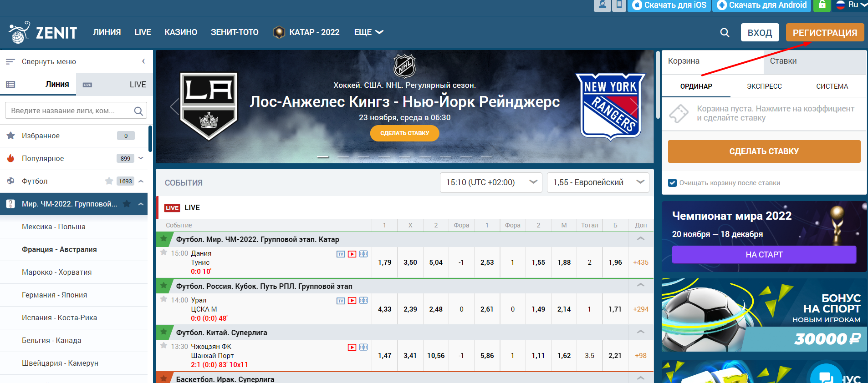The image size is (868, 383).
Task: Go to previous banner slide
Action: 174,107
